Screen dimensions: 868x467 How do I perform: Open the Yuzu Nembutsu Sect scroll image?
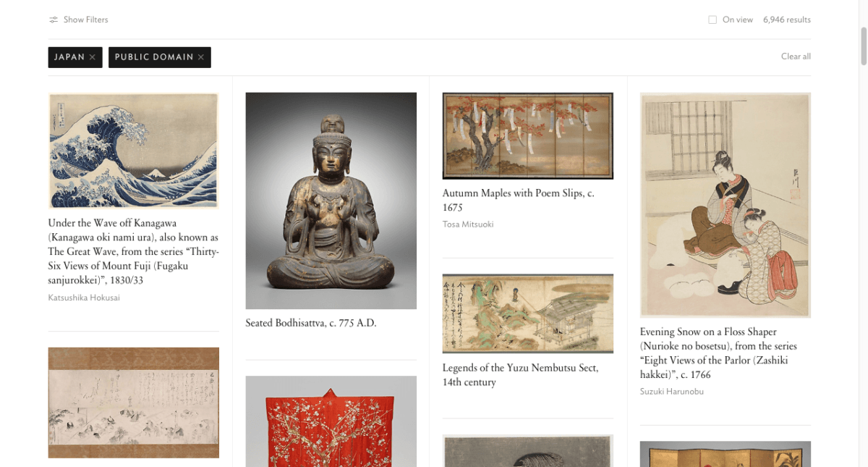click(x=528, y=314)
